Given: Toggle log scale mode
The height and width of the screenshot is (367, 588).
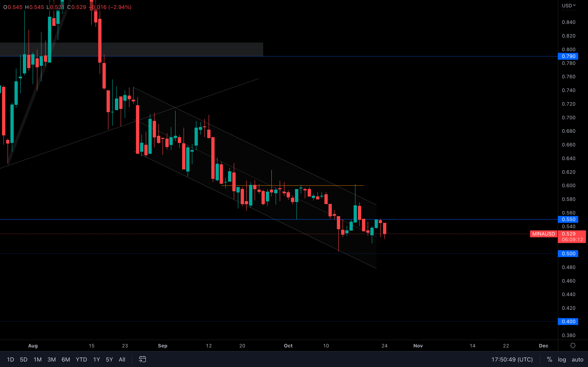Looking at the screenshot, I should tap(562, 359).
